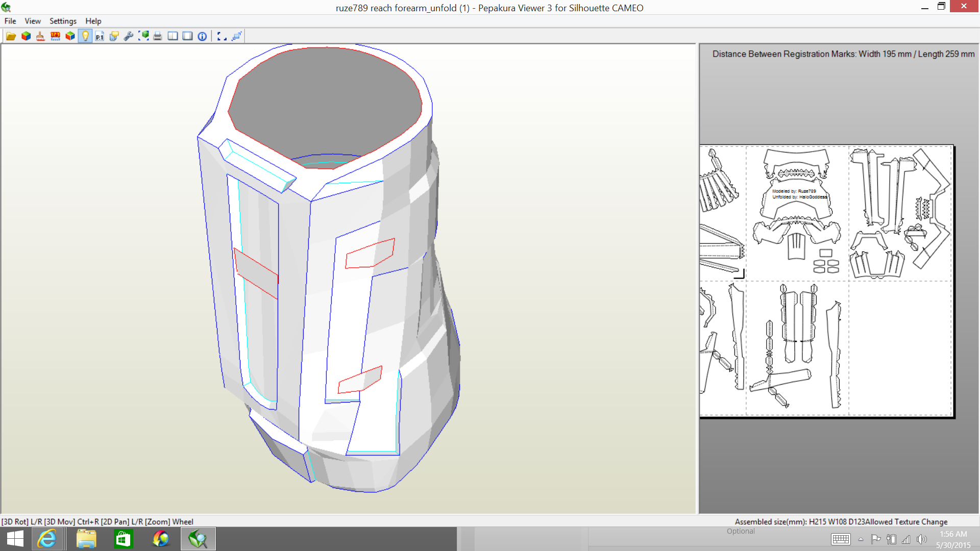The height and width of the screenshot is (551, 980).
Task: Click the Action Center flag icon
Action: [x=876, y=539]
